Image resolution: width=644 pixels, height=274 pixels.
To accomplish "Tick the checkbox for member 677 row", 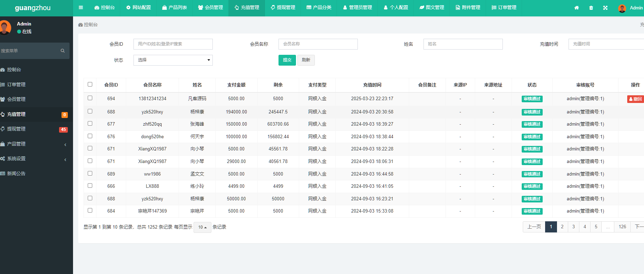I will click(90, 124).
